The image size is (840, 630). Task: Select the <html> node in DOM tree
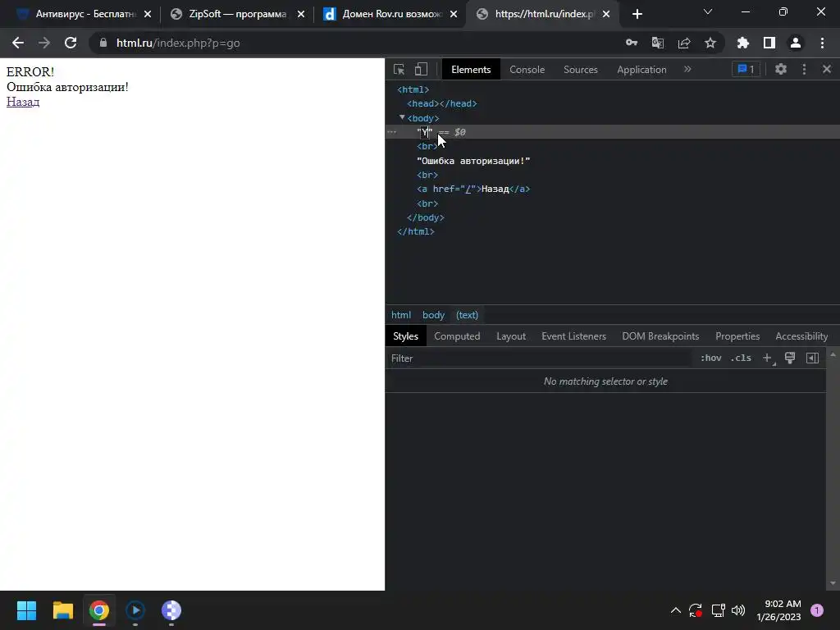click(x=413, y=89)
